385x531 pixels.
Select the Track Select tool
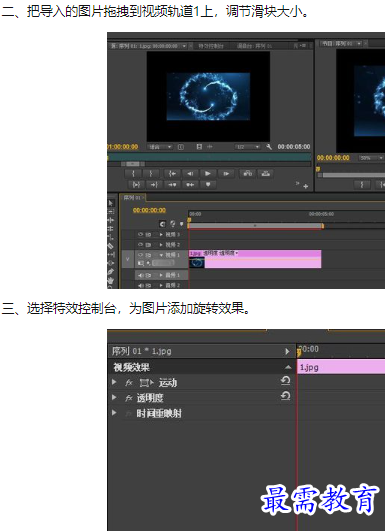(x=111, y=212)
